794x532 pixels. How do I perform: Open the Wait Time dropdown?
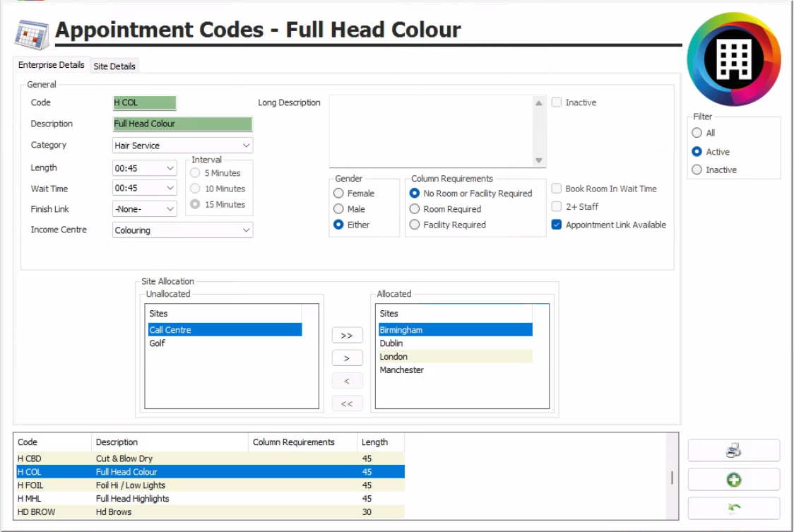pos(170,188)
